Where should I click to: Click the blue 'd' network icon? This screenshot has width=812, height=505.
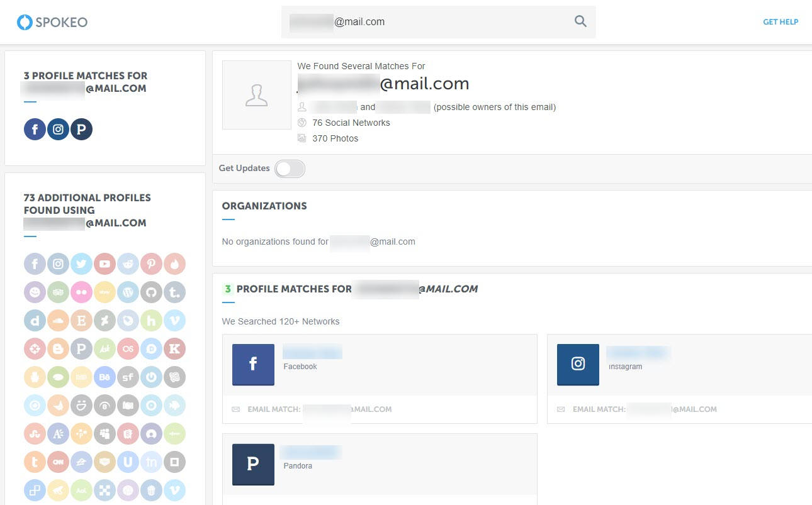point(35,321)
